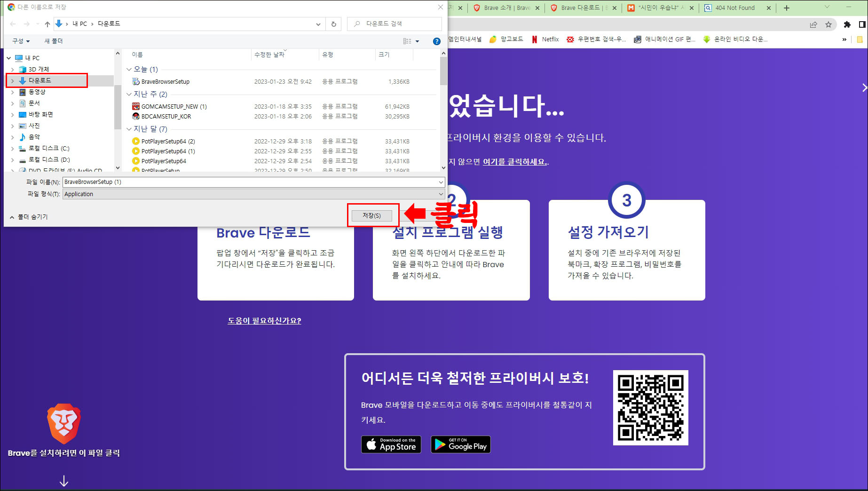The image size is (868, 491).
Task: Select the BDCAMSETUP_KOR file
Action: pyautogui.click(x=166, y=116)
